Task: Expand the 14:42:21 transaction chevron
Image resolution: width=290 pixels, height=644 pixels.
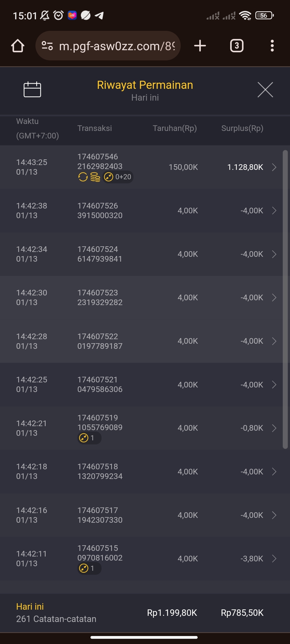Action: coord(274,428)
